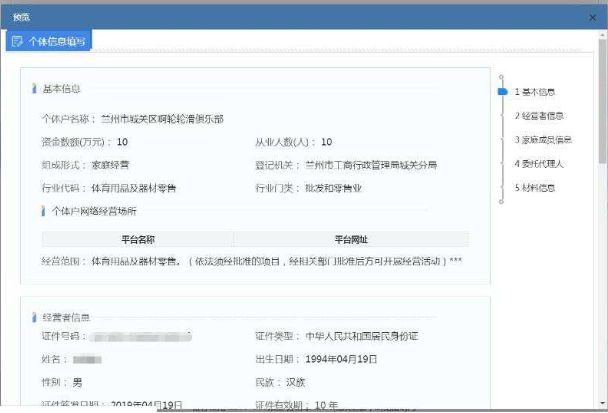This screenshot has width=608, height=413.
Task: Jump to step 3 家庭成员信息
Action: pyautogui.click(x=543, y=140)
